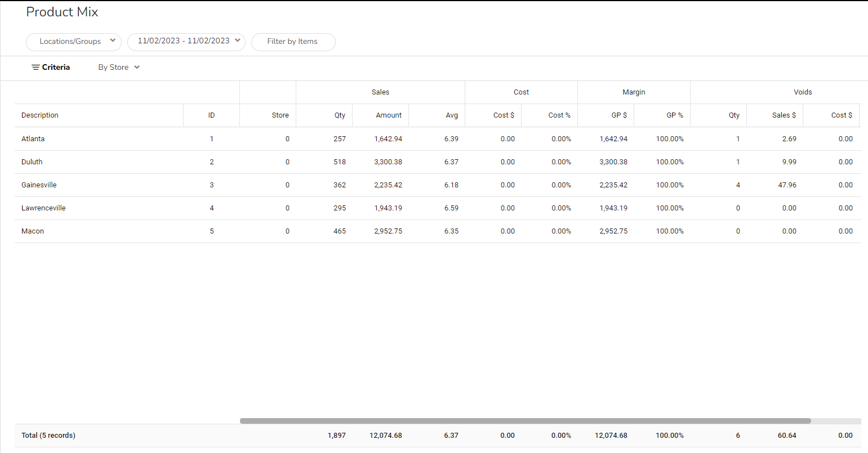Expand the By Store grouping dropdown
Image resolution: width=868 pixels, height=453 pixels.
(x=114, y=68)
